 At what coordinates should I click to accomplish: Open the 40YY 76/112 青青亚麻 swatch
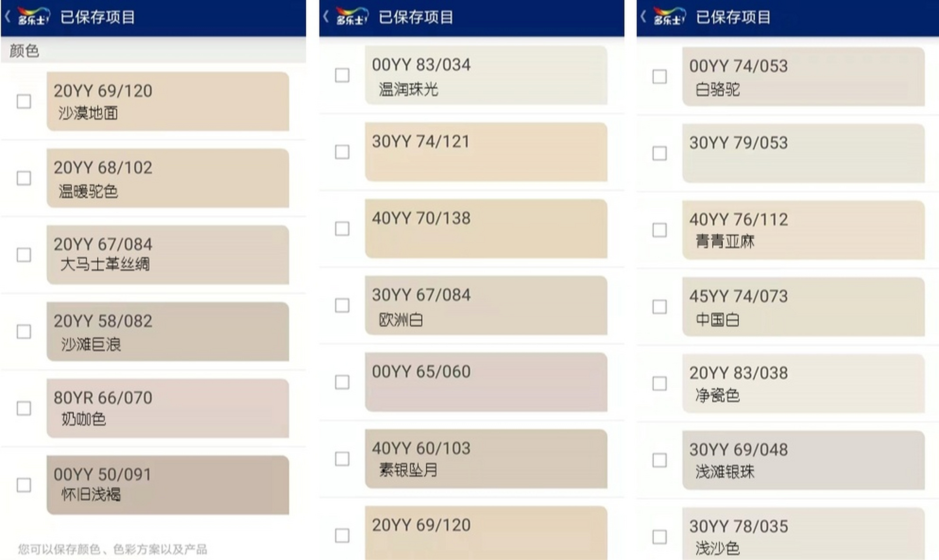click(x=803, y=230)
